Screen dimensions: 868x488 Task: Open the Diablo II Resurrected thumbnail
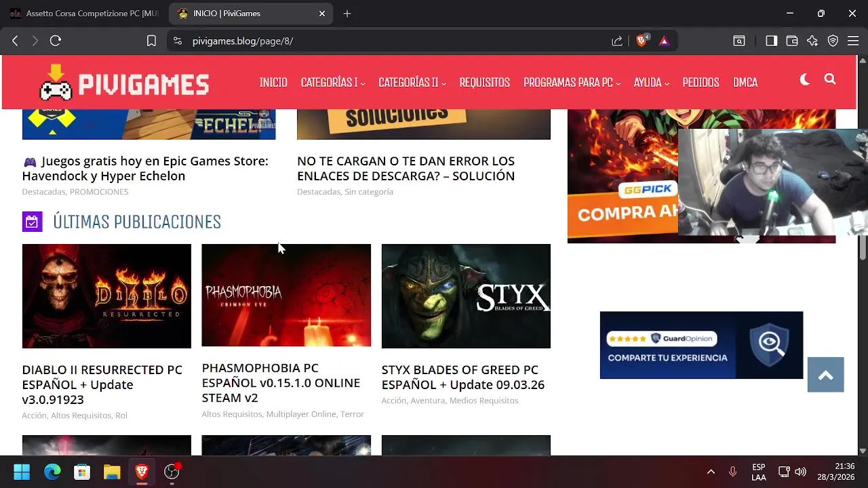pos(106,296)
